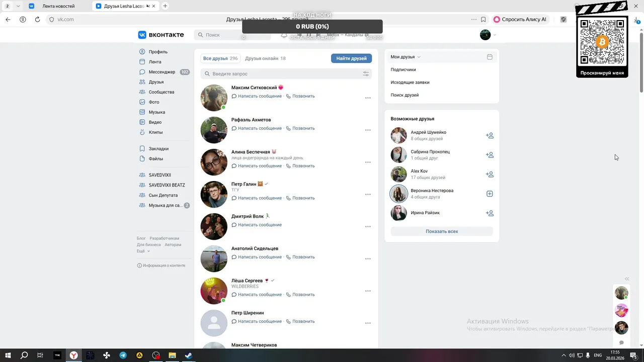Click the plus icon beside Вероника Нестерова
Screen dimensions: 644x362
[x=490, y=194]
